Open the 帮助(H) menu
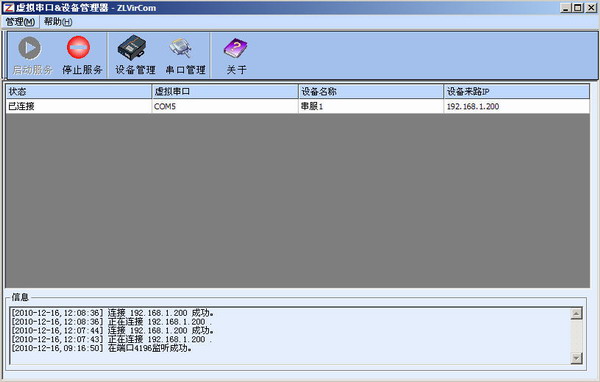The image size is (600, 382). (58, 22)
